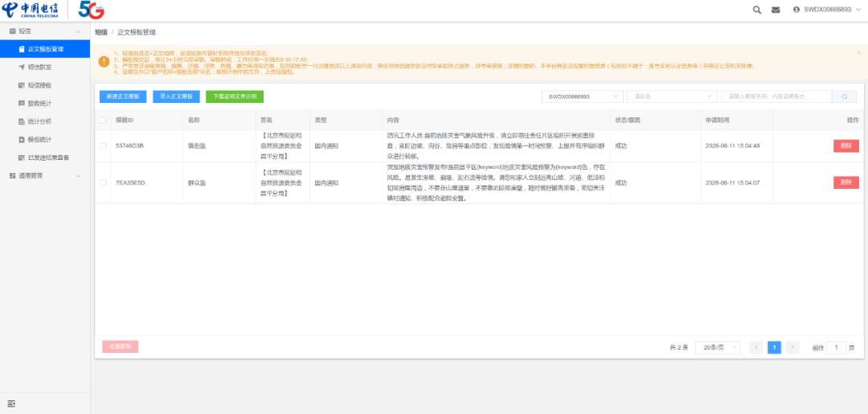Click the name cell 群众版
This screenshot has width=868, height=414.
[x=197, y=182]
